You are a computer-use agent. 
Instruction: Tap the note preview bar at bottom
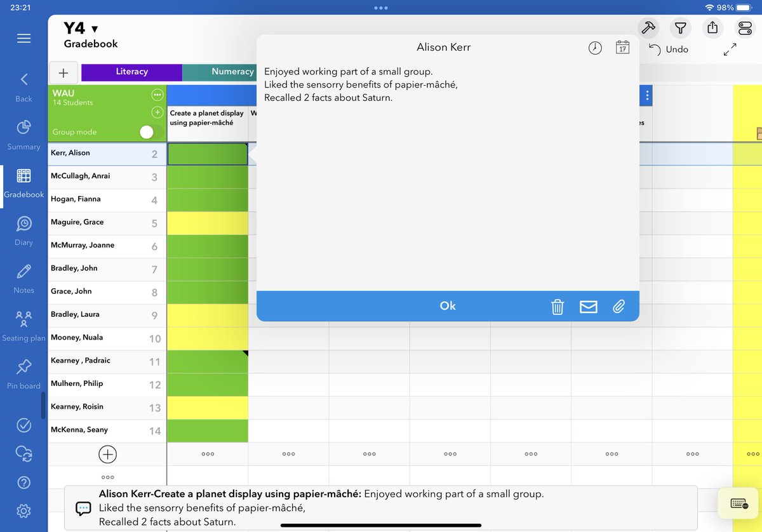[x=381, y=508]
